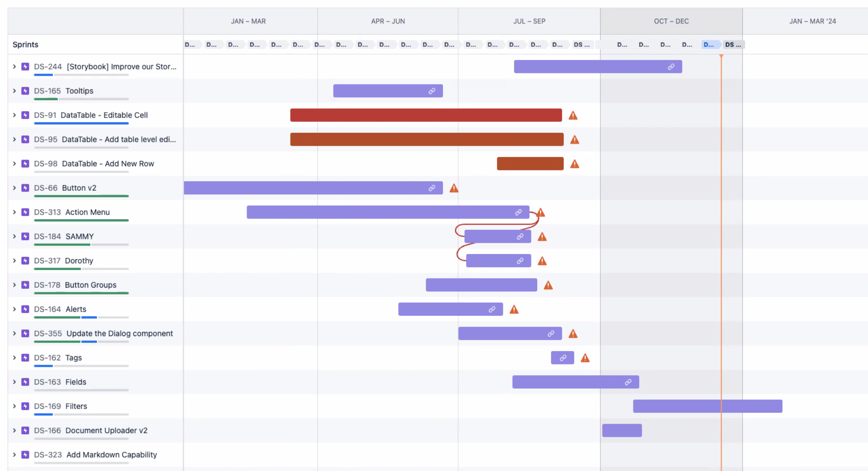
Task: Select the epic icon beside DS-98 DataTable
Action: (25, 164)
